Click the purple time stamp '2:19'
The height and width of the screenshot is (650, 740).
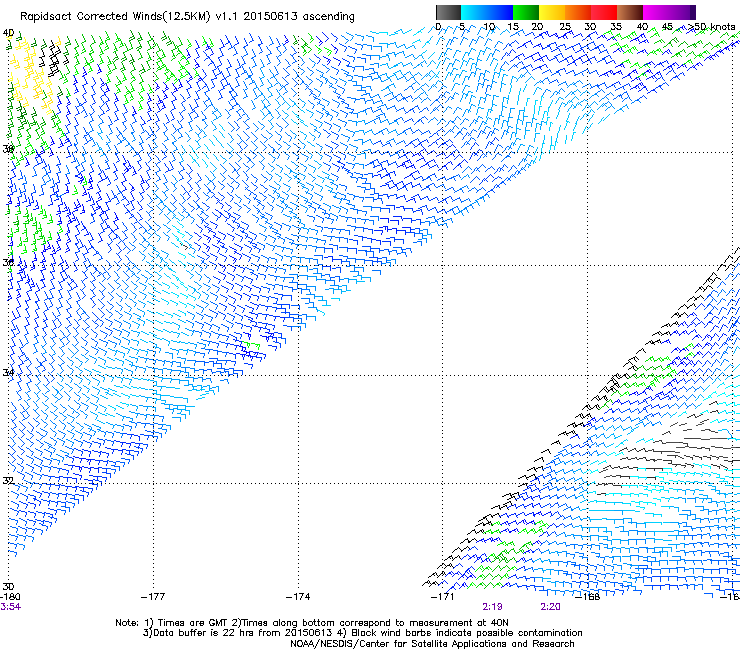492,607
